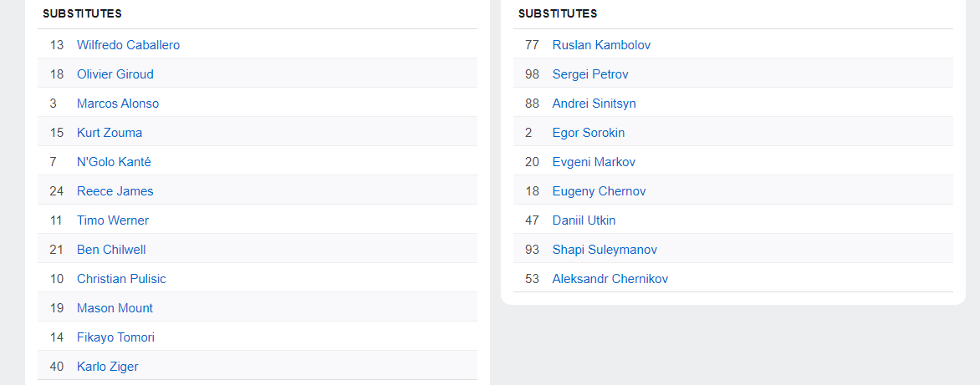This screenshot has height=385, width=980.
Task: Select Andrei Sinitsyn from substitutes
Action: 594,104
